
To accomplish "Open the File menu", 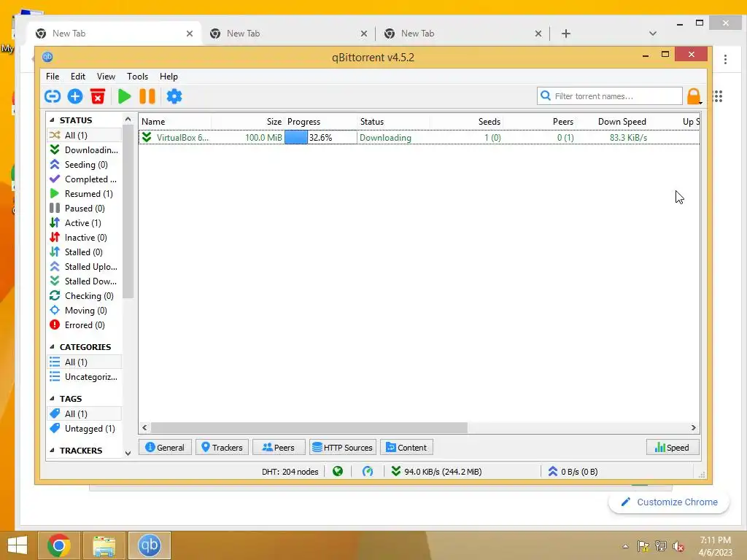I will 53,76.
